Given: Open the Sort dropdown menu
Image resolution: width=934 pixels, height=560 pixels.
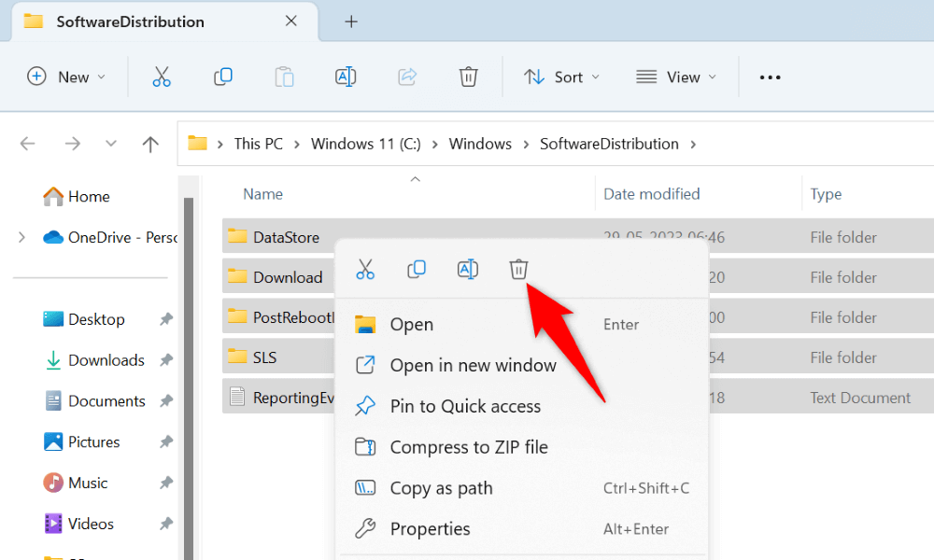Looking at the screenshot, I should [561, 77].
